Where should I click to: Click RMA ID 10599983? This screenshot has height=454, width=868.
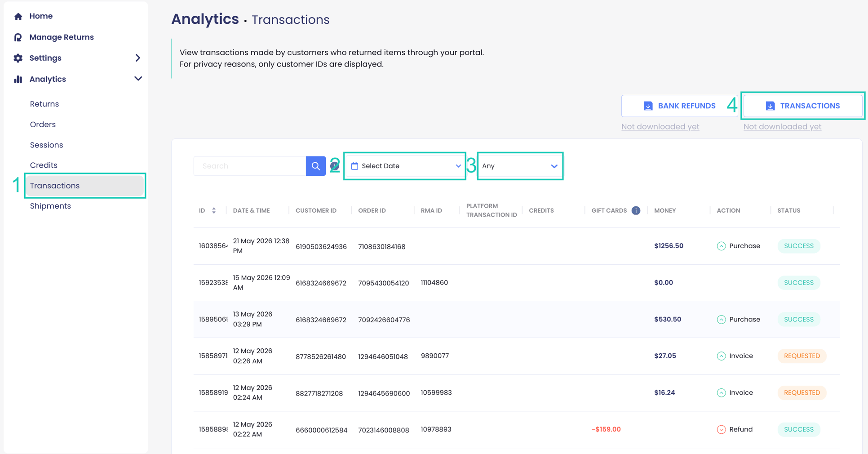pos(436,393)
